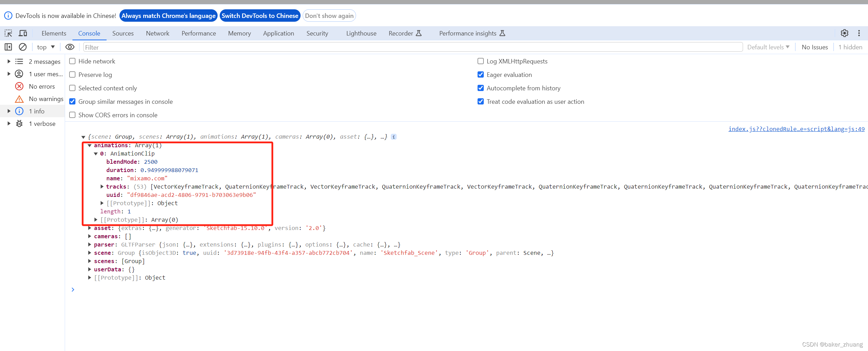The image size is (868, 351).
Task: Enable Hide network checkbox
Action: [x=72, y=61]
